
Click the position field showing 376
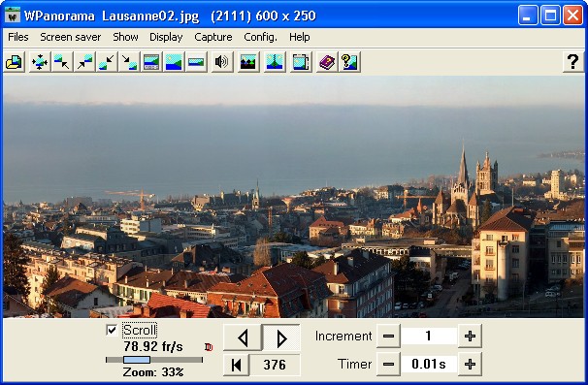275,365
